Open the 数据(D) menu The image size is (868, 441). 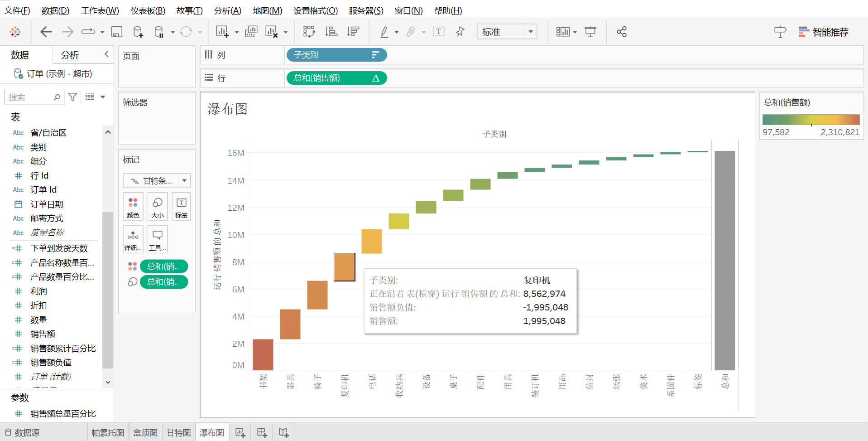[56, 10]
